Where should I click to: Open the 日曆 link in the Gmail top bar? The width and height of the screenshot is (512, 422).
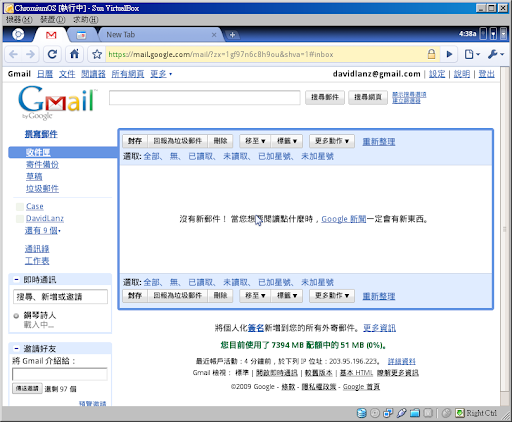(x=45, y=74)
